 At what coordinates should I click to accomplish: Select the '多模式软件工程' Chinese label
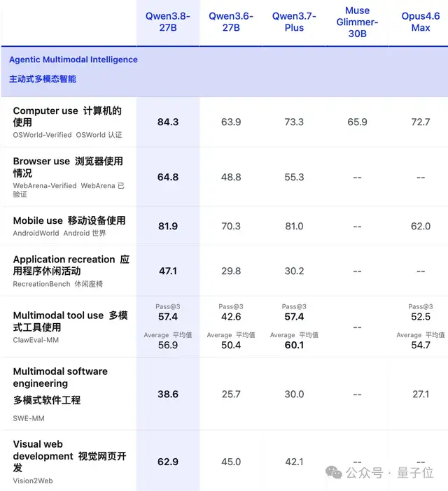tap(47, 400)
